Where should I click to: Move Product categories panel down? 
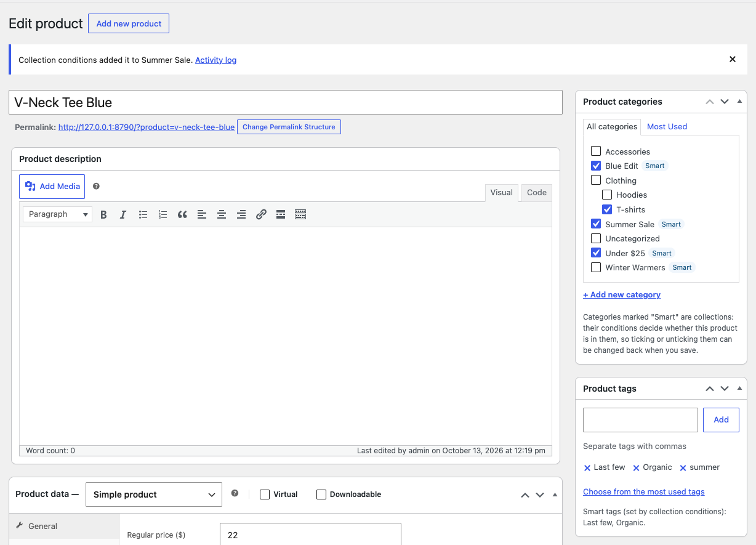coord(725,102)
